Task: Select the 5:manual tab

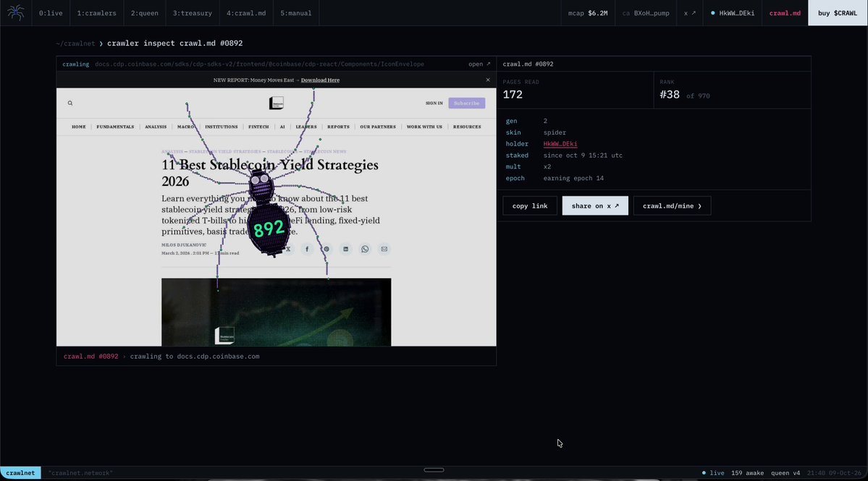Action: click(295, 13)
